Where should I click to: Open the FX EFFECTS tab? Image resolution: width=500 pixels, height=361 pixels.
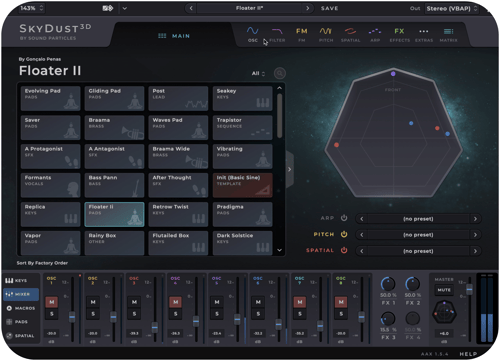pyautogui.click(x=400, y=35)
